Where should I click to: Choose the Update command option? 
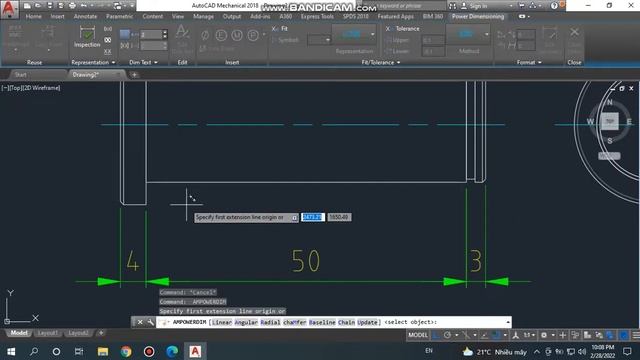[x=367, y=322]
